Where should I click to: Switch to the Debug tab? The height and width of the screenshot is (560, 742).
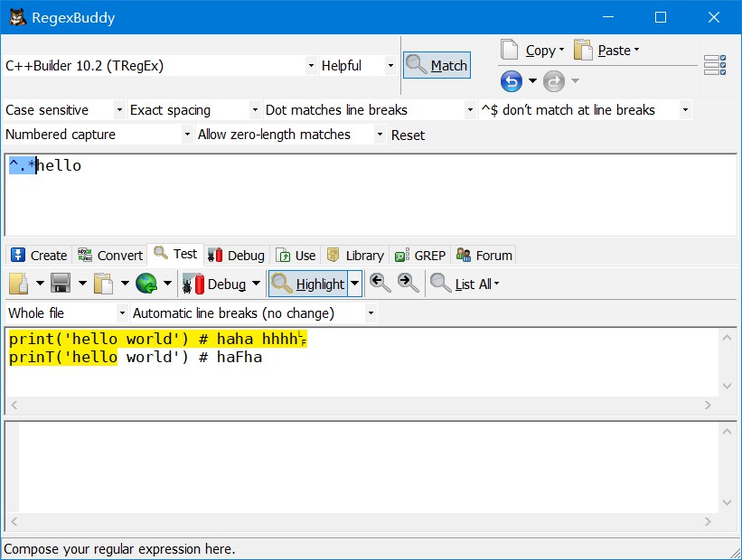236,256
